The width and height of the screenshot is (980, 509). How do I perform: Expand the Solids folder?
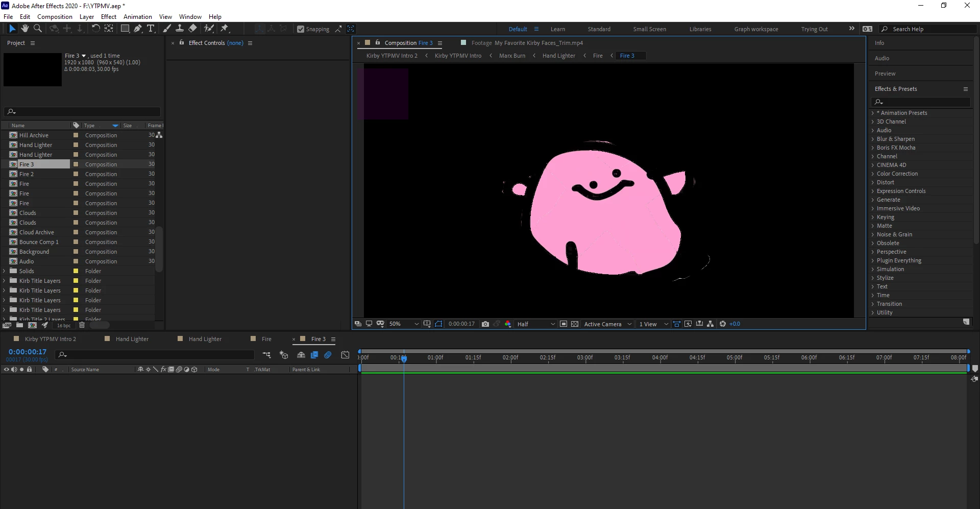coord(5,271)
